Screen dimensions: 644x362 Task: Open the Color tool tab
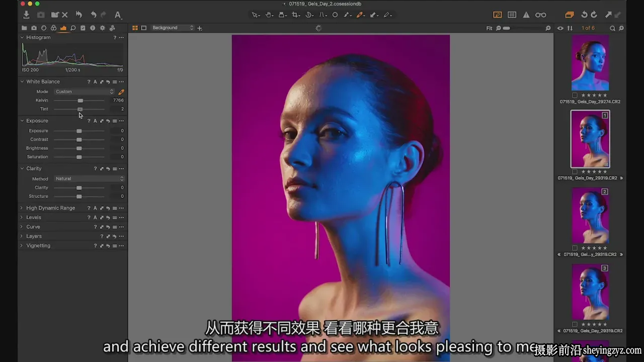(x=53, y=28)
